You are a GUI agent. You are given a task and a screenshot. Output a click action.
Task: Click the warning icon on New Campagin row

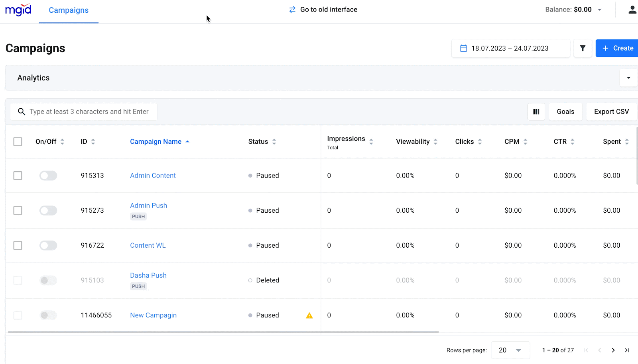pos(309,315)
